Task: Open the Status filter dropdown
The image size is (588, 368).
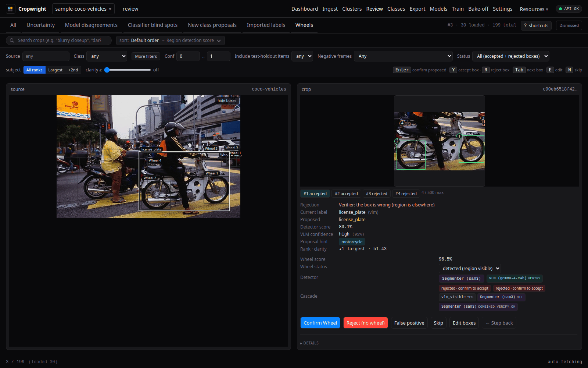Action: 511,56
